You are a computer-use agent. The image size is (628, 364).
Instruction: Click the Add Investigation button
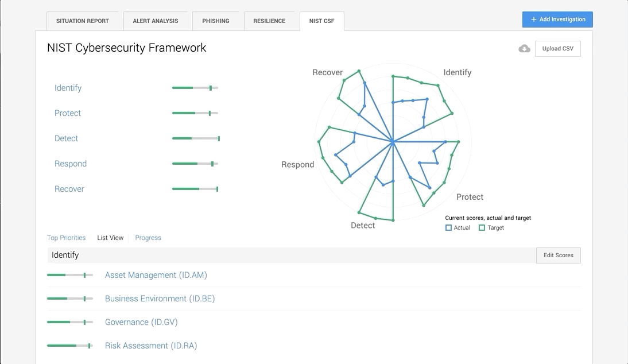557,19
